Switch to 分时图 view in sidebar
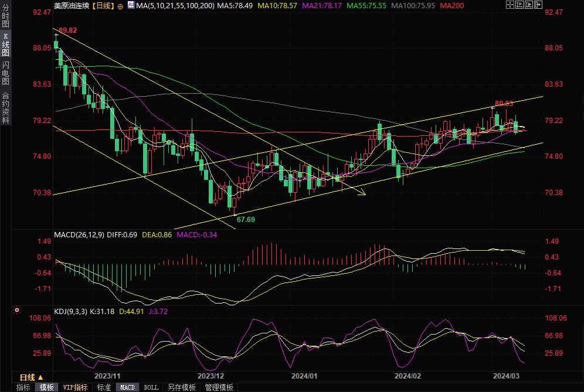This screenshot has width=584, height=392. tap(6, 19)
